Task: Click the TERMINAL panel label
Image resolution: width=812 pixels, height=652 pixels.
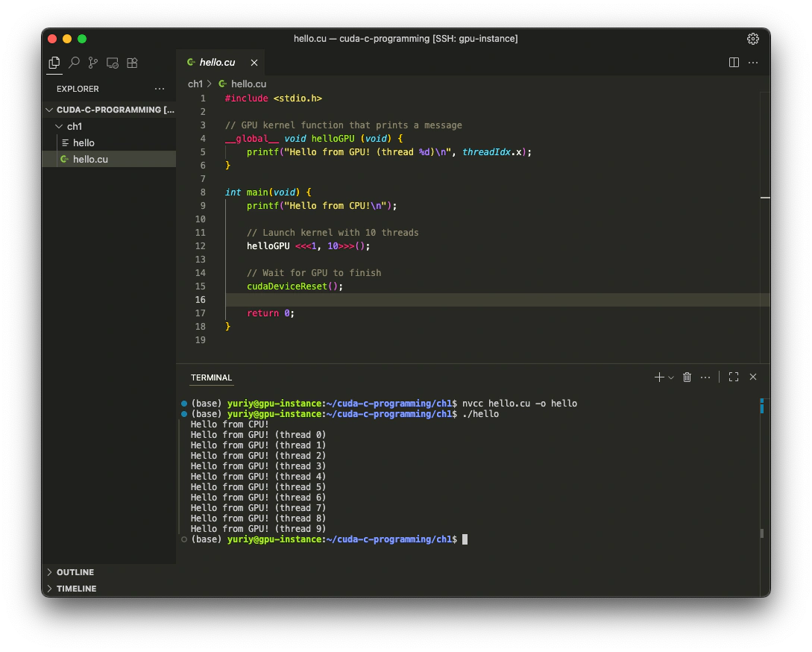Action: 211,377
